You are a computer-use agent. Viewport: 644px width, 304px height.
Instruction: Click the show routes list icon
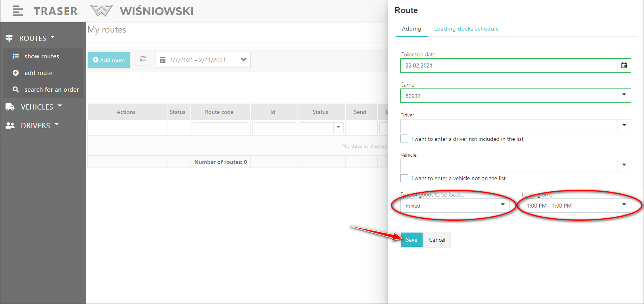click(x=16, y=56)
